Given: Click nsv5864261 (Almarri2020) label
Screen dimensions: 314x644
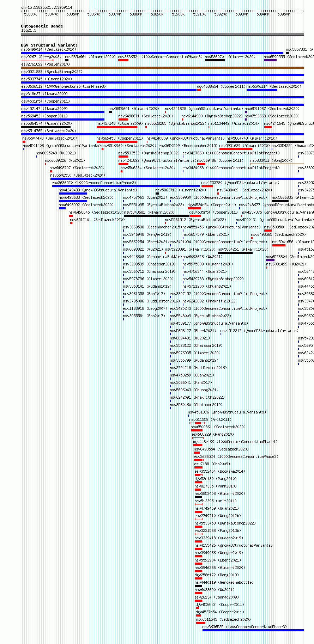Looking at the screenshot, I should click(x=243, y=249).
